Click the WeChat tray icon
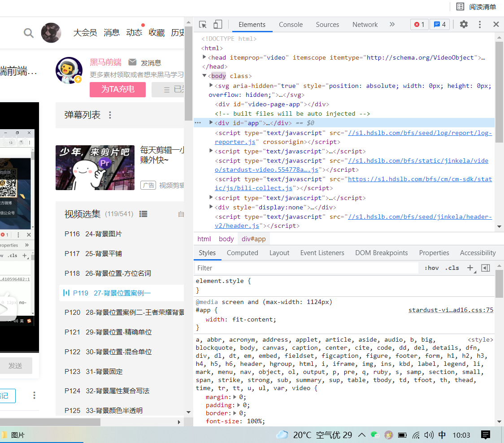The image size is (504, 443). click(375, 435)
